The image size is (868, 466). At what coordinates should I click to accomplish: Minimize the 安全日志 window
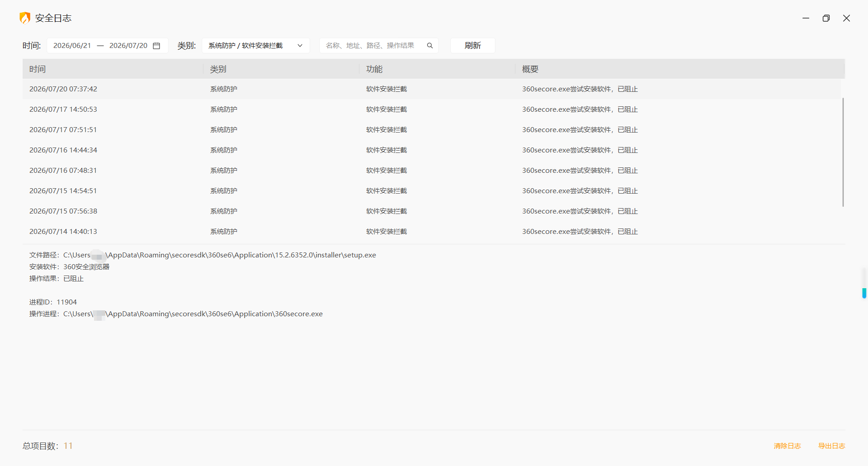click(x=806, y=18)
